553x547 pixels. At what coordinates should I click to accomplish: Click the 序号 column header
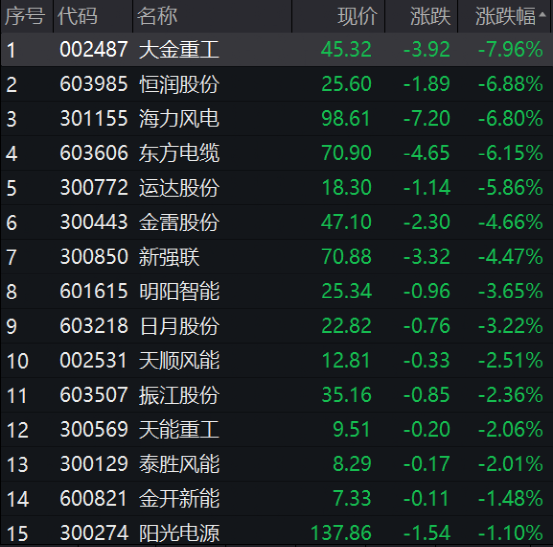point(25,16)
